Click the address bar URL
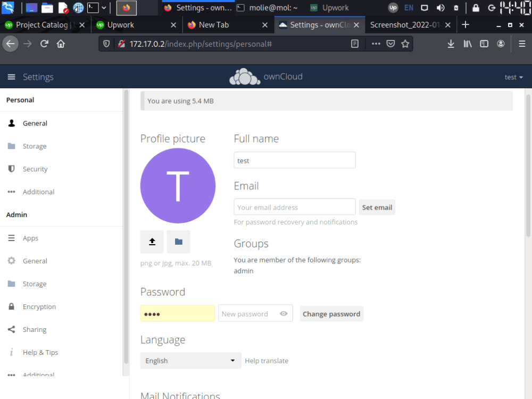 pyautogui.click(x=201, y=44)
